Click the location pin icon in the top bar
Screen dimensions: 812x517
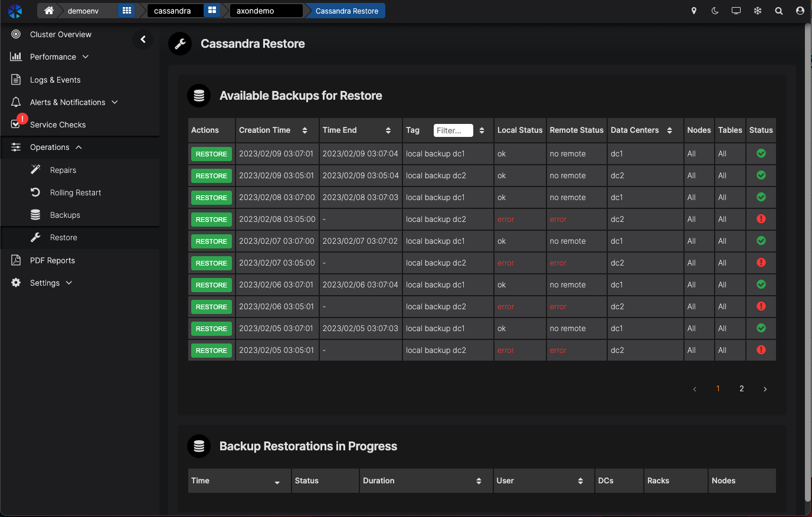(x=694, y=11)
